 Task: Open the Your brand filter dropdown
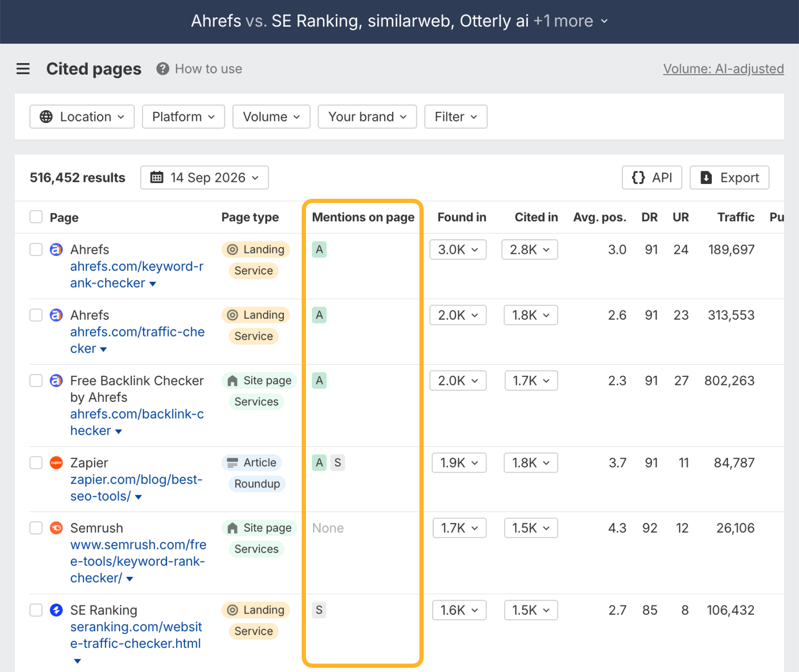pyautogui.click(x=367, y=117)
